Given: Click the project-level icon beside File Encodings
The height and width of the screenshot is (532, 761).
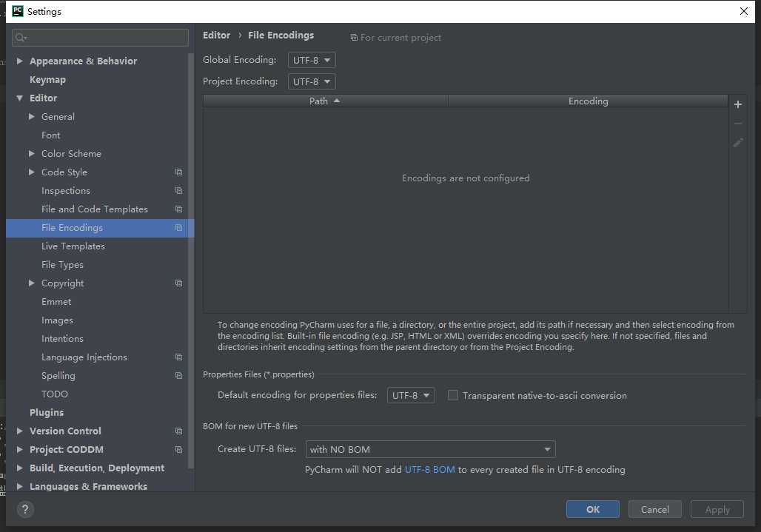Looking at the screenshot, I should [x=178, y=227].
